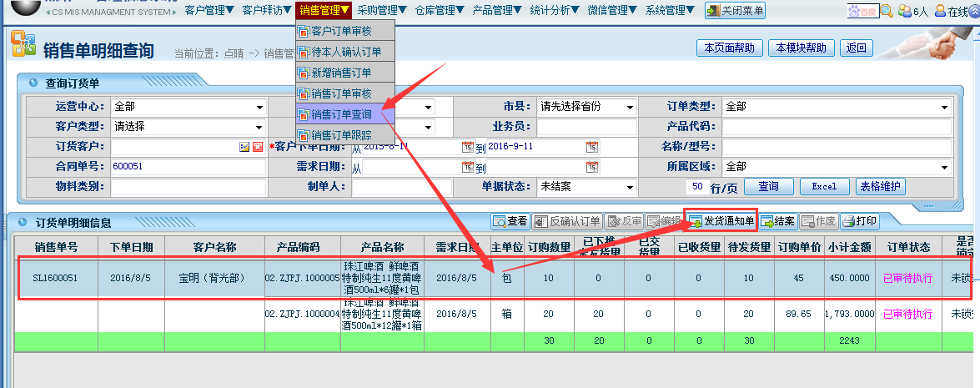
Task: Click the 合同单号 input field
Action: 188,167
